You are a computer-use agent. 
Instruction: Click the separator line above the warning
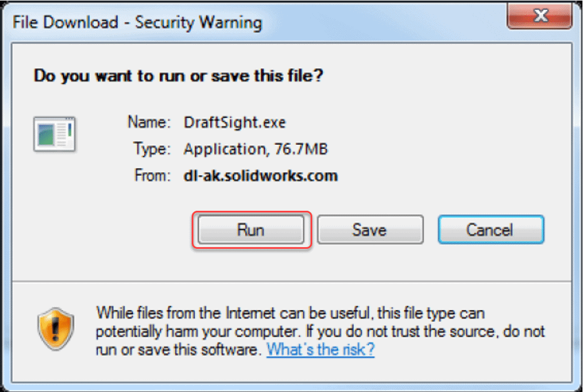pyautogui.click(x=291, y=280)
